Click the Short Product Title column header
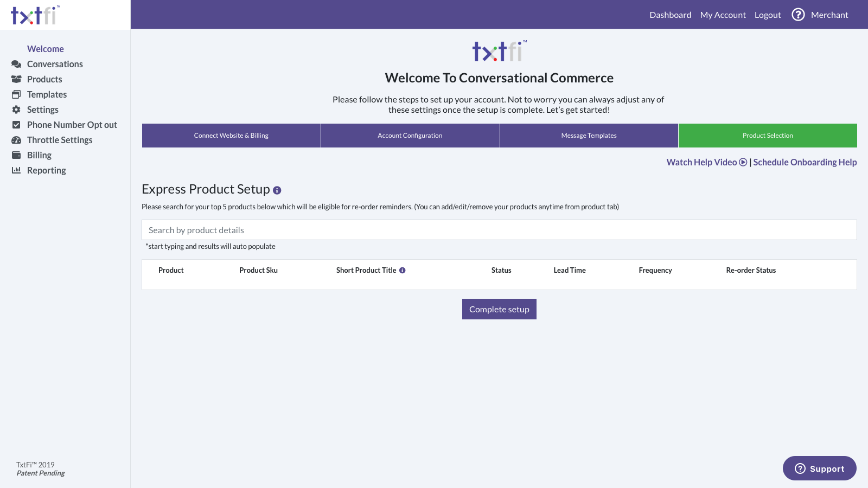 [x=366, y=270]
